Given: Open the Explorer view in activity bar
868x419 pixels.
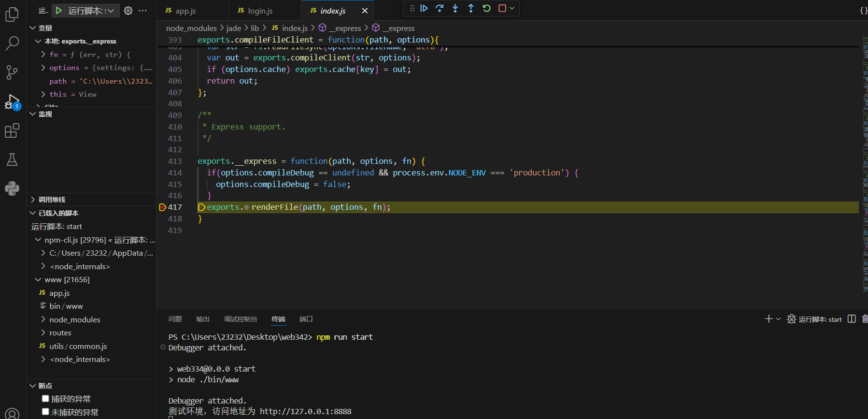Looking at the screenshot, I should [12, 14].
